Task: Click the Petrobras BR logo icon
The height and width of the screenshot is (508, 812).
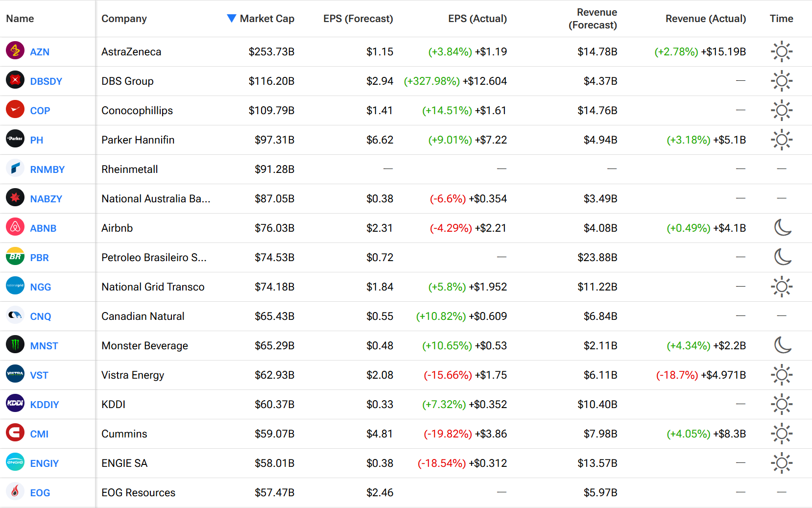Action: click(x=15, y=257)
